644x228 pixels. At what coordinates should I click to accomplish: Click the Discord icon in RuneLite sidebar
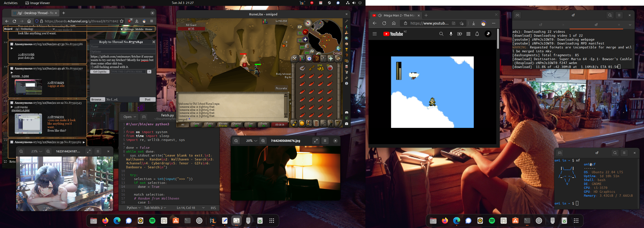pos(347,112)
